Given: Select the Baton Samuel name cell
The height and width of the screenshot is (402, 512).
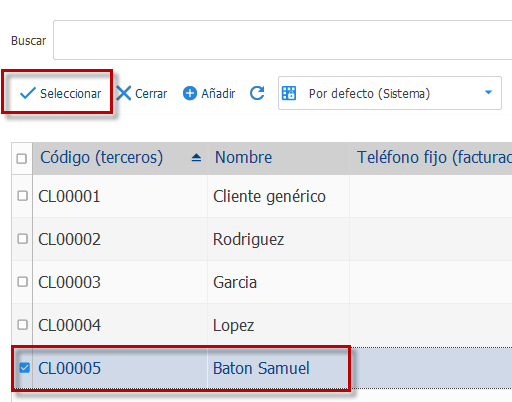Looking at the screenshot, I should (x=278, y=368).
